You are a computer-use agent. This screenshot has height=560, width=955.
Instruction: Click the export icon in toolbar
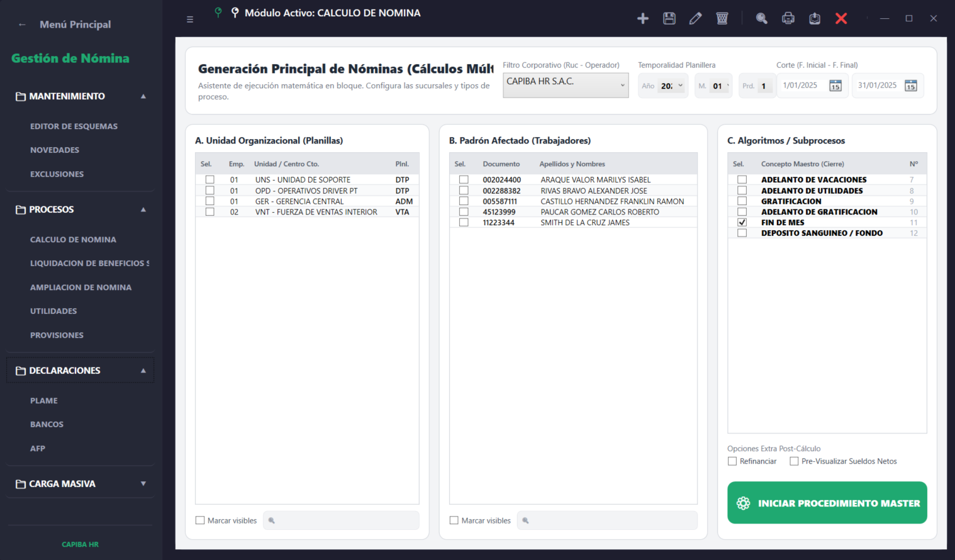(815, 18)
